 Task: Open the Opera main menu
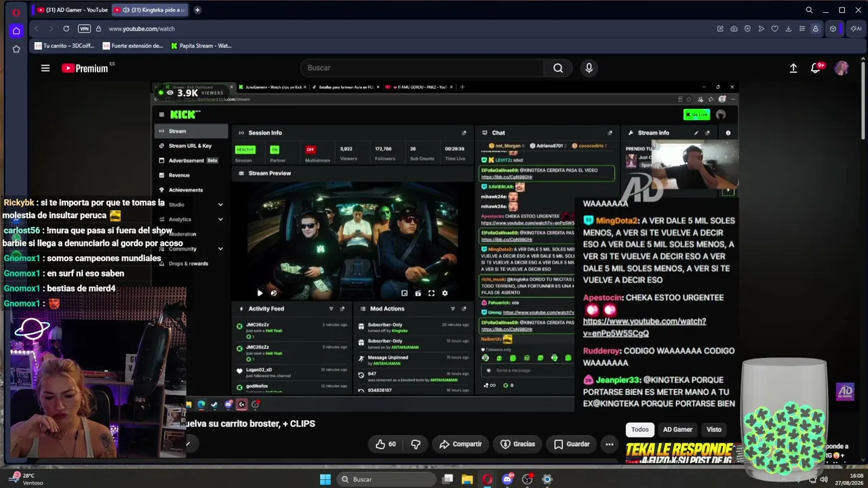[16, 11]
